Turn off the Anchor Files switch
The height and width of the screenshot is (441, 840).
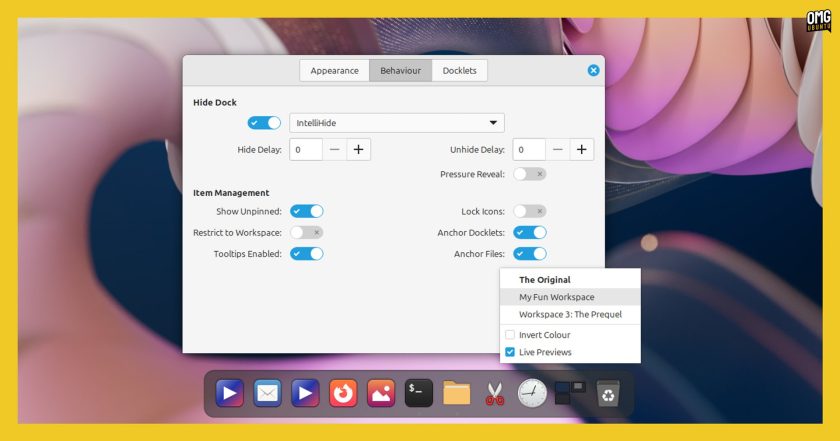click(530, 254)
